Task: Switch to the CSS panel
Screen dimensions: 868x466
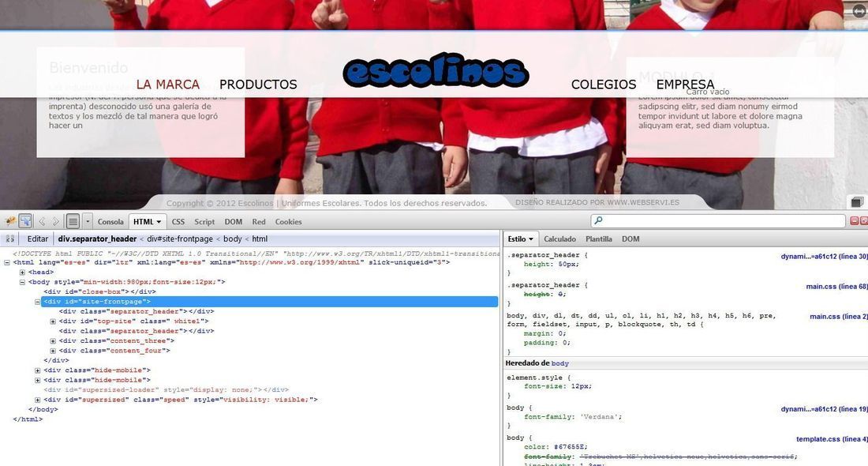Action: click(178, 222)
